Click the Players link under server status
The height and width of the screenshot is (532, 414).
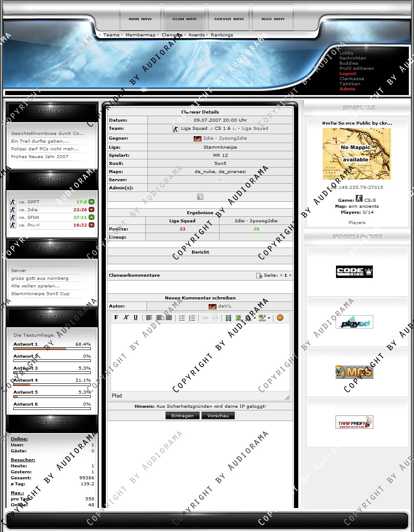357,223
